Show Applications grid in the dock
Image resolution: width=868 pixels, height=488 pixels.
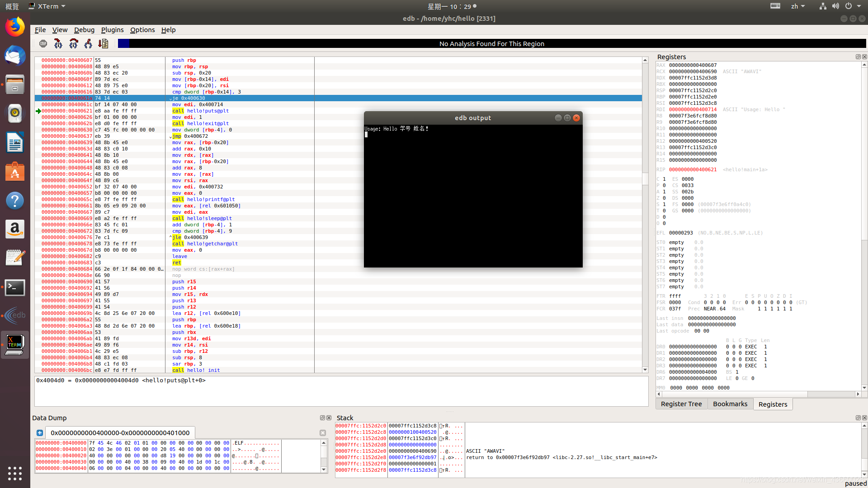15,473
